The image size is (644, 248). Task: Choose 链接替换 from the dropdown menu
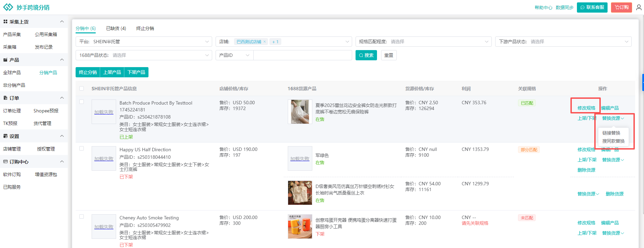(x=611, y=133)
